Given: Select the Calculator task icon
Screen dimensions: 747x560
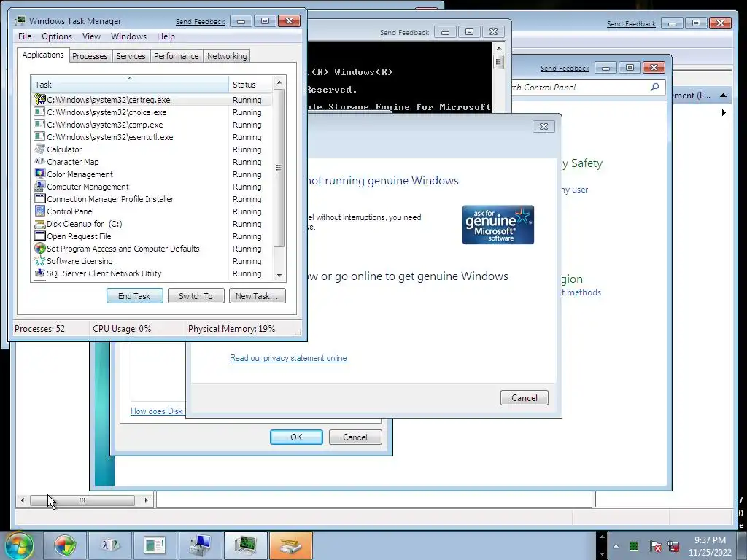Looking at the screenshot, I should pos(40,149).
